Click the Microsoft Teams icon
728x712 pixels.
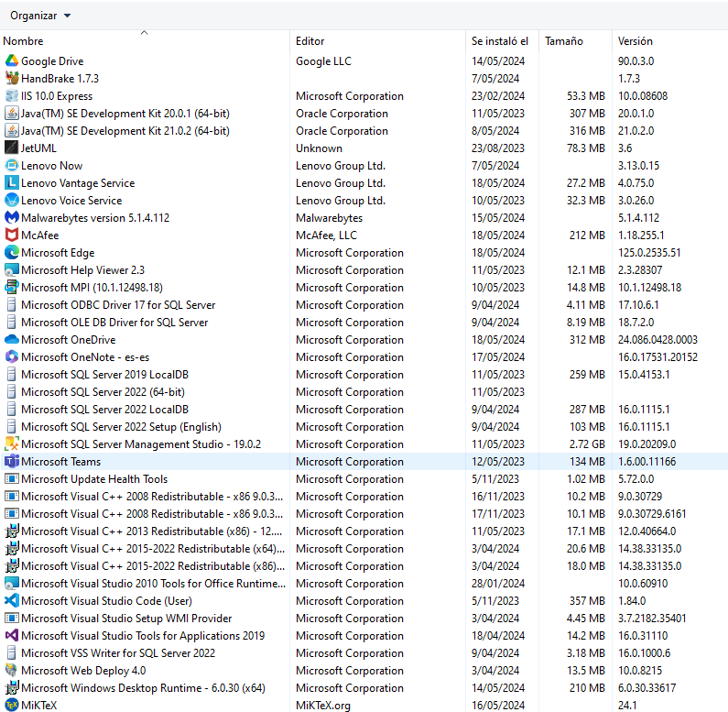coord(12,462)
